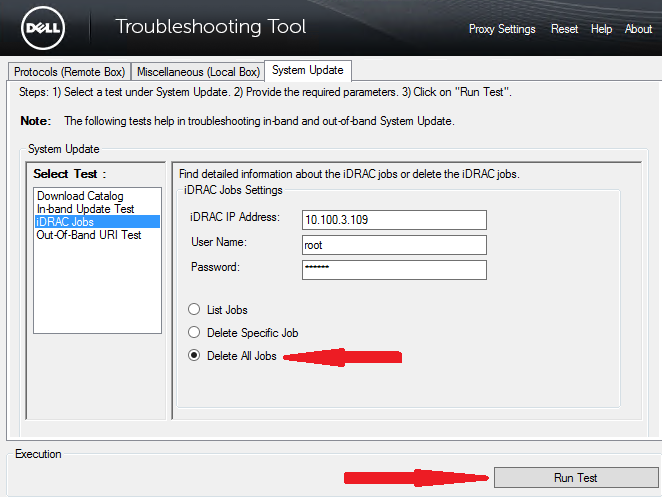Select the List Jobs radio button
This screenshot has height=497, width=662.
coord(194,310)
